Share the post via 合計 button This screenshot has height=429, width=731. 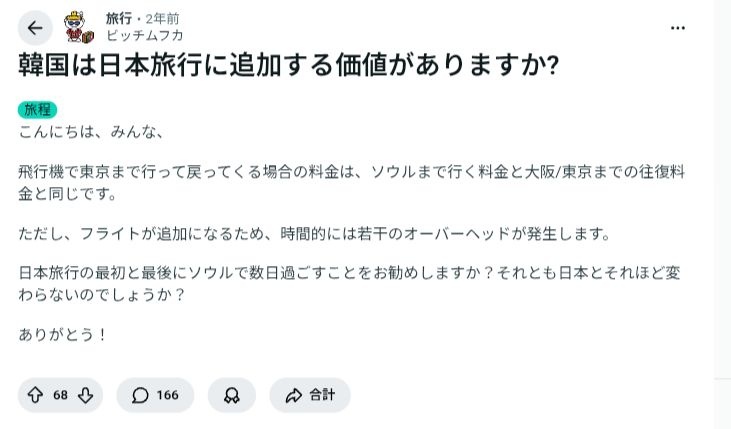pyautogui.click(x=310, y=395)
